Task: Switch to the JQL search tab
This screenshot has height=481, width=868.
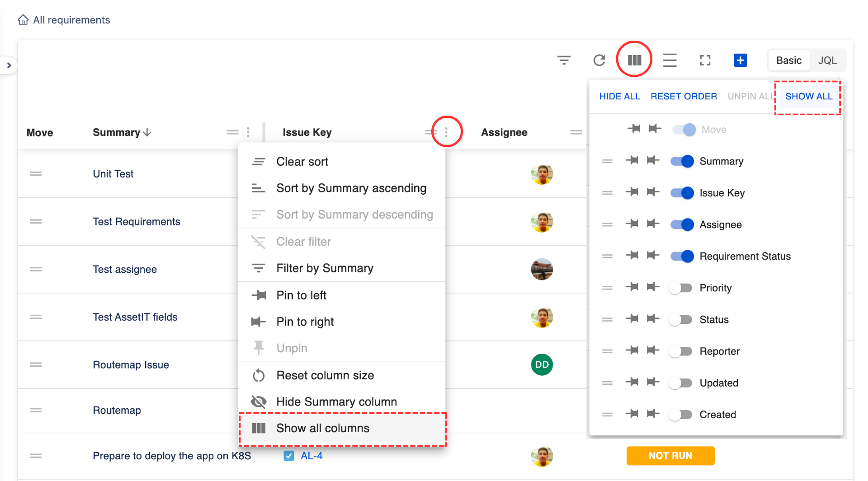Action: [827, 61]
